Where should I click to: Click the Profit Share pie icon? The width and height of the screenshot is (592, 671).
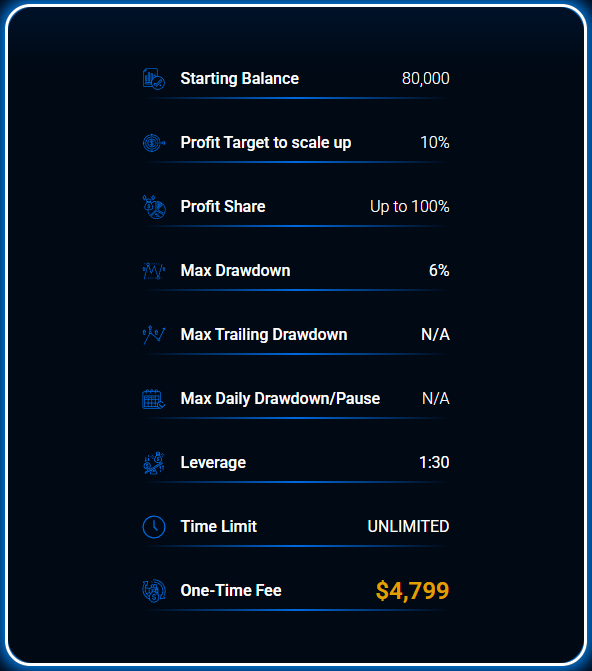tap(154, 207)
